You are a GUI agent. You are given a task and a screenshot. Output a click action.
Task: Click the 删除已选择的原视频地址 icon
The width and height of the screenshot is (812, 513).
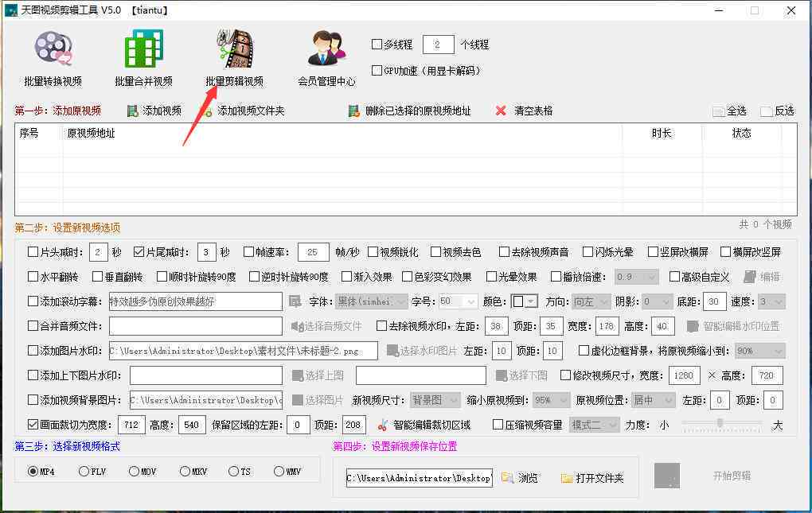pyautogui.click(x=354, y=111)
